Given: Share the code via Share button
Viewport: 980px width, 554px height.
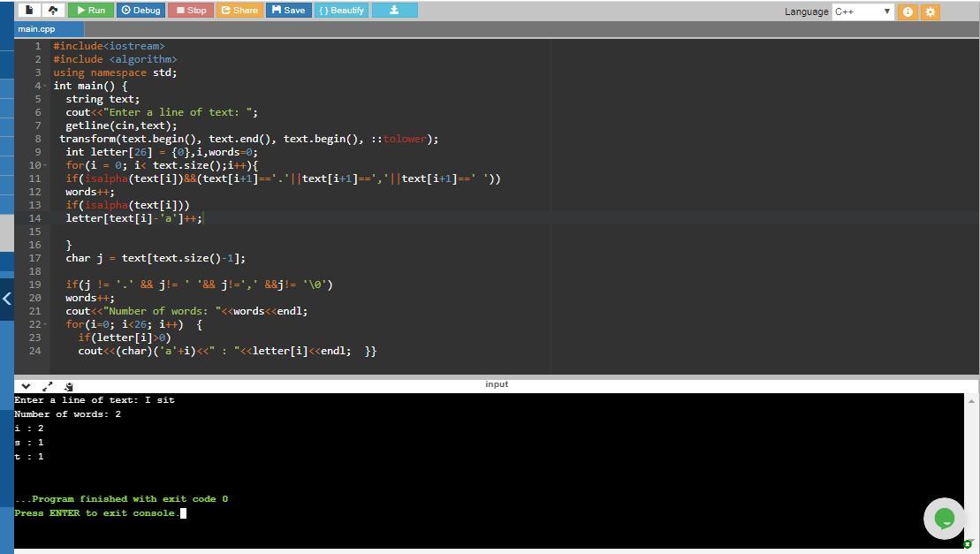Looking at the screenshot, I should tap(239, 11).
